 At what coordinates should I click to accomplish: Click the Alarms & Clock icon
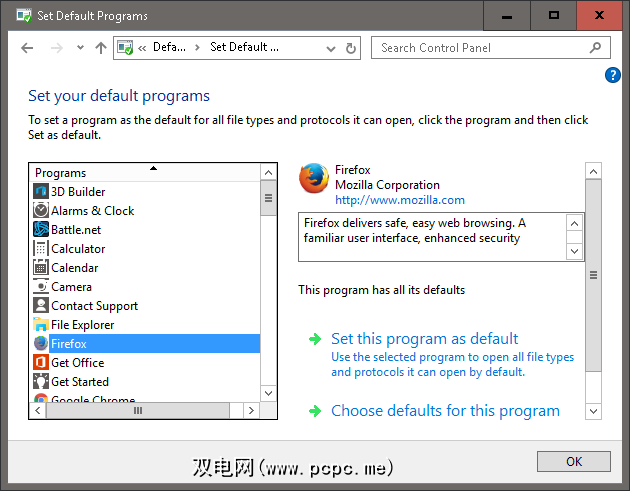tap(41, 210)
